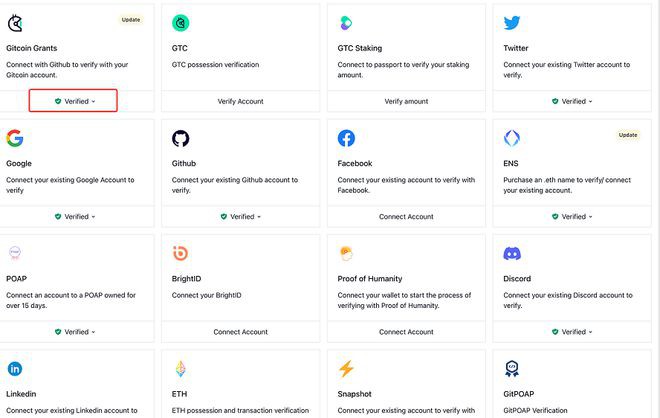Open the Google Verified dropdown
The width and height of the screenshot is (660, 418).
pos(74,216)
